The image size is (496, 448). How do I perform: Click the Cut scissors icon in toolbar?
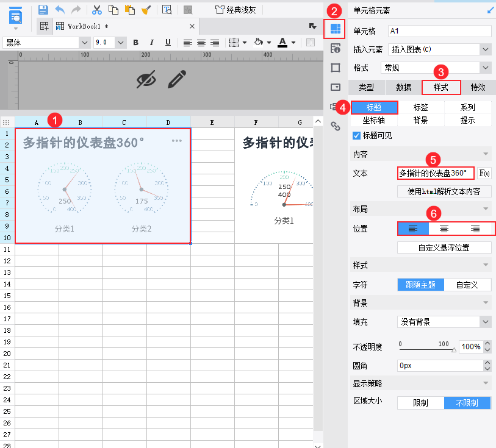96,9
